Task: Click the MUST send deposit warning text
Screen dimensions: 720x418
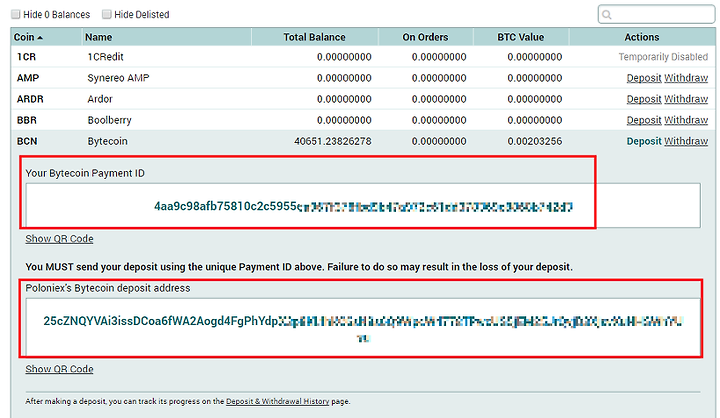Action: point(299,267)
